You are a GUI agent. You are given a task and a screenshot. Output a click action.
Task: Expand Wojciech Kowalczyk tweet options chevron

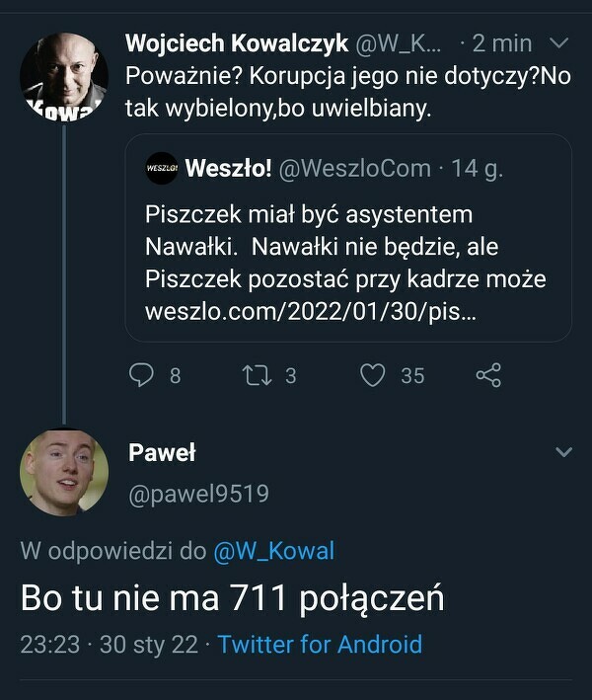click(x=558, y=44)
